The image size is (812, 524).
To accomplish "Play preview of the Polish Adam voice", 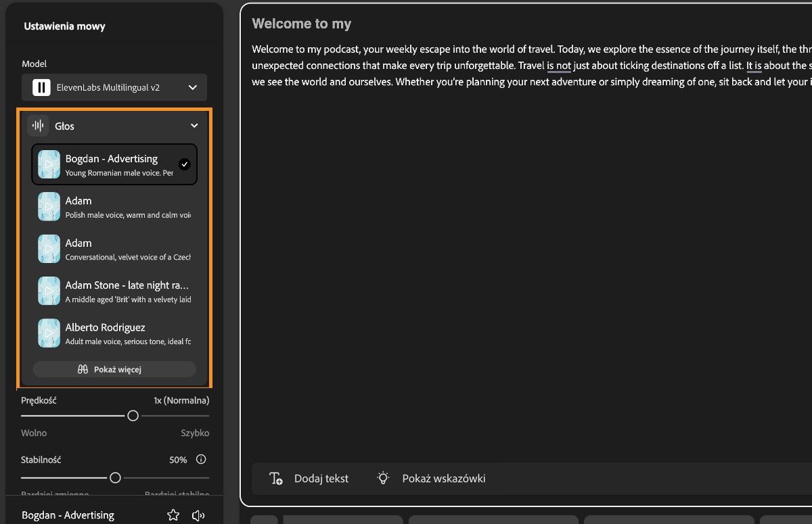I will (x=48, y=206).
